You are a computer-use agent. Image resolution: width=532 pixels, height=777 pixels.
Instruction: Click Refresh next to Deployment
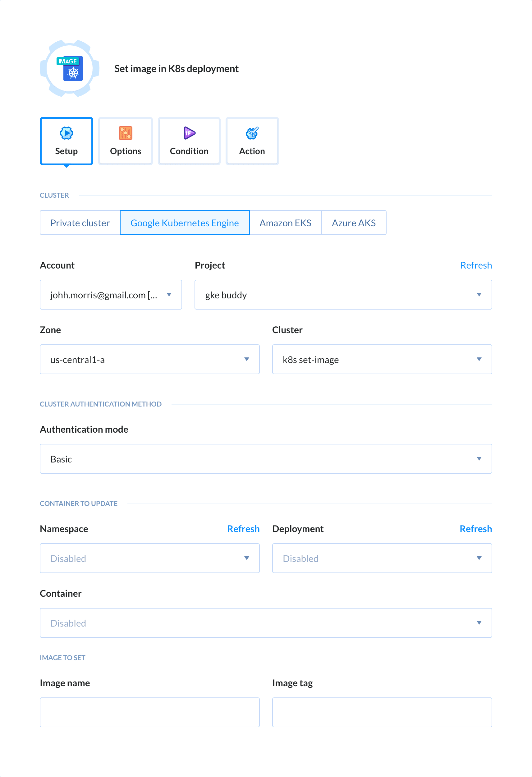[x=475, y=529]
